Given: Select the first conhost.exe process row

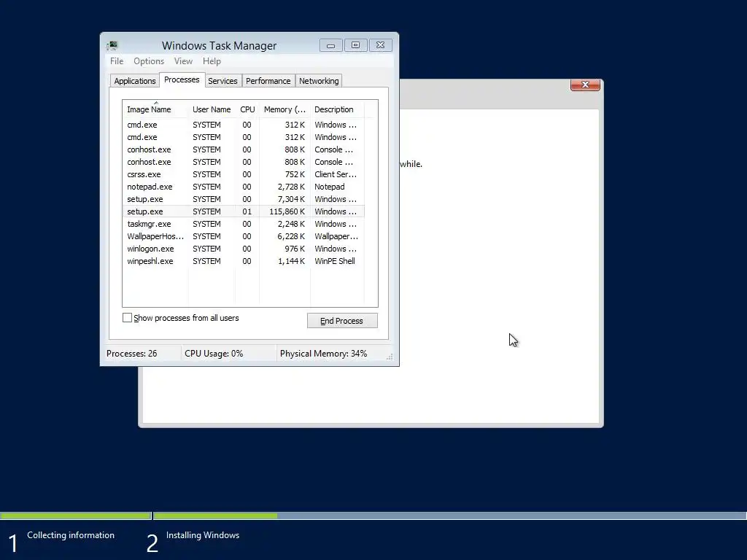Looking at the screenshot, I should pos(244,149).
